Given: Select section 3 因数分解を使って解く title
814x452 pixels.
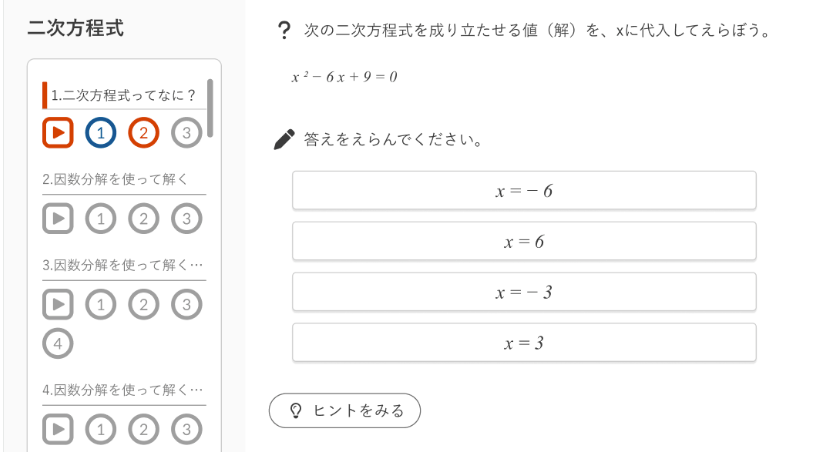Looking at the screenshot, I should click(122, 265).
